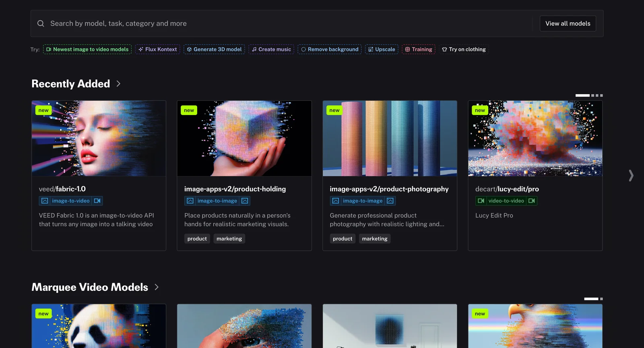This screenshot has height=348, width=644.
Task: Select product tag on product-photography card
Action: point(343,239)
